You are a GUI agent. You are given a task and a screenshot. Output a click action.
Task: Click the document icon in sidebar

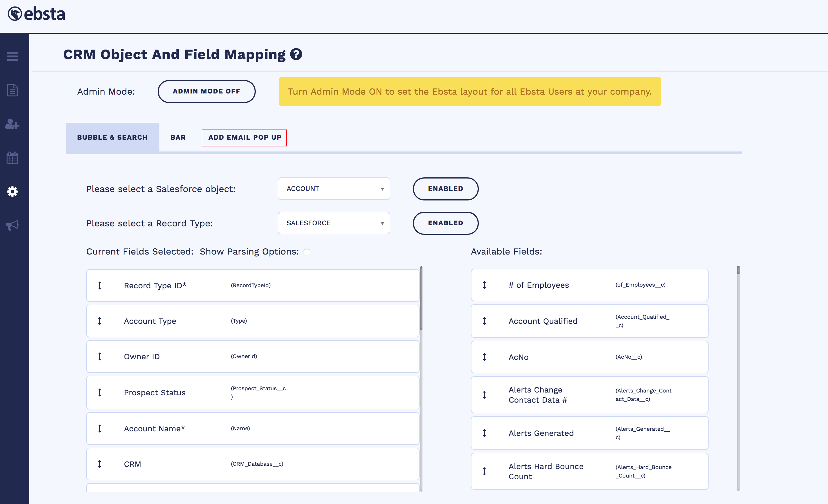click(x=12, y=90)
